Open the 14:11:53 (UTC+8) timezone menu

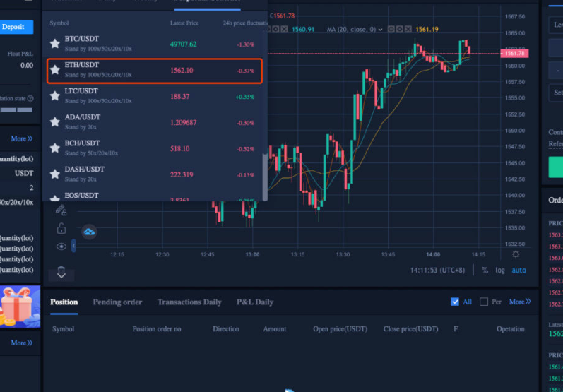[437, 271]
